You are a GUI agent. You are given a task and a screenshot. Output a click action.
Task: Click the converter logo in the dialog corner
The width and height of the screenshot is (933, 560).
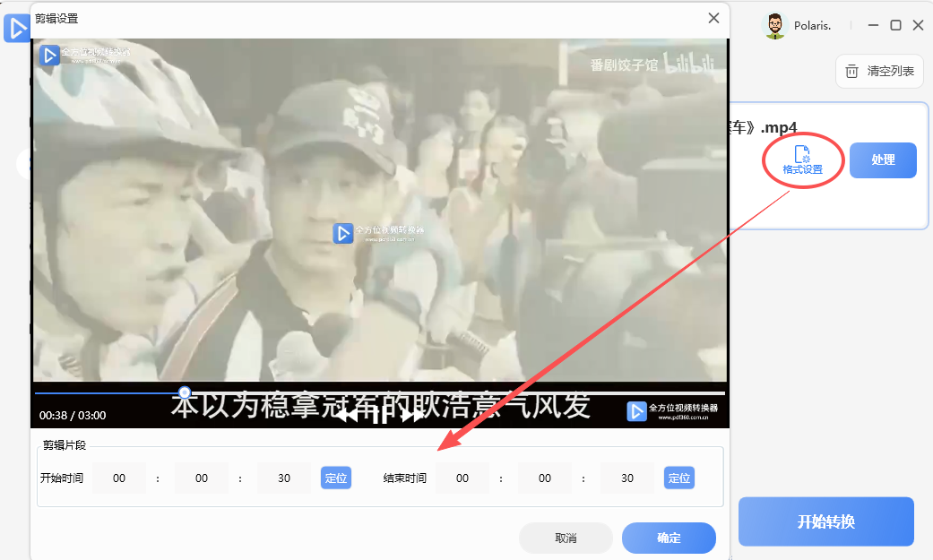pos(48,56)
